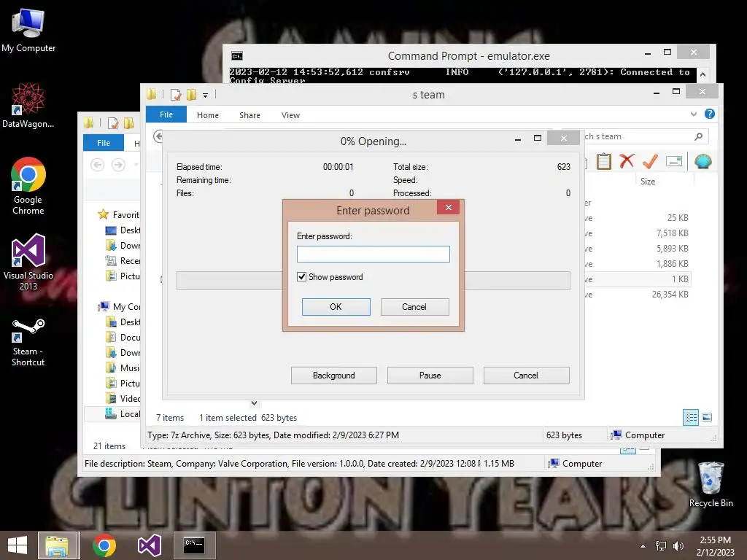Open the Share ribbon tab

249,115
